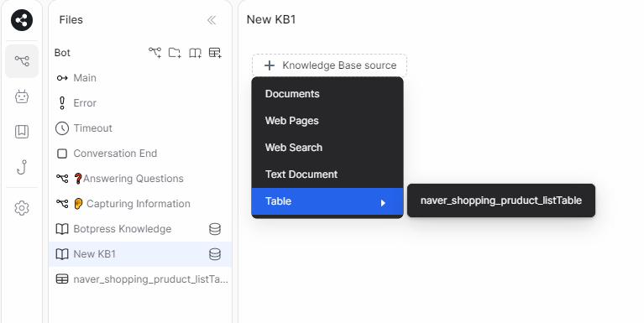Click the Bot root label
644x323 pixels.
coord(62,53)
